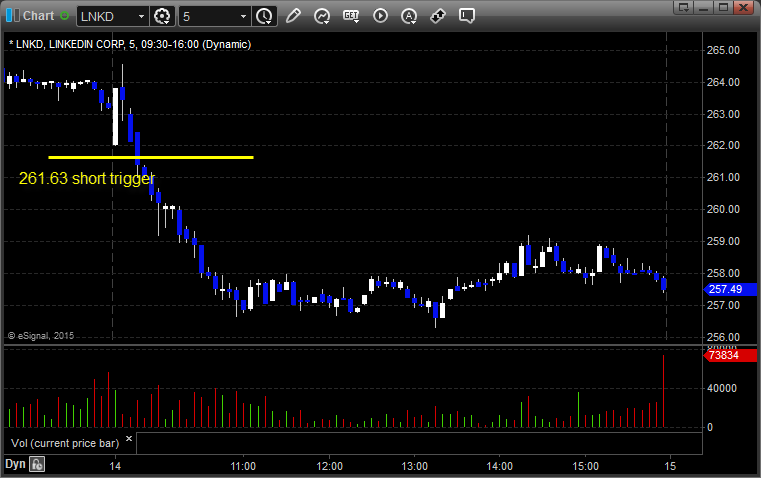Close the Vol study panel with X
The width and height of the screenshot is (761, 478).
(x=128, y=439)
